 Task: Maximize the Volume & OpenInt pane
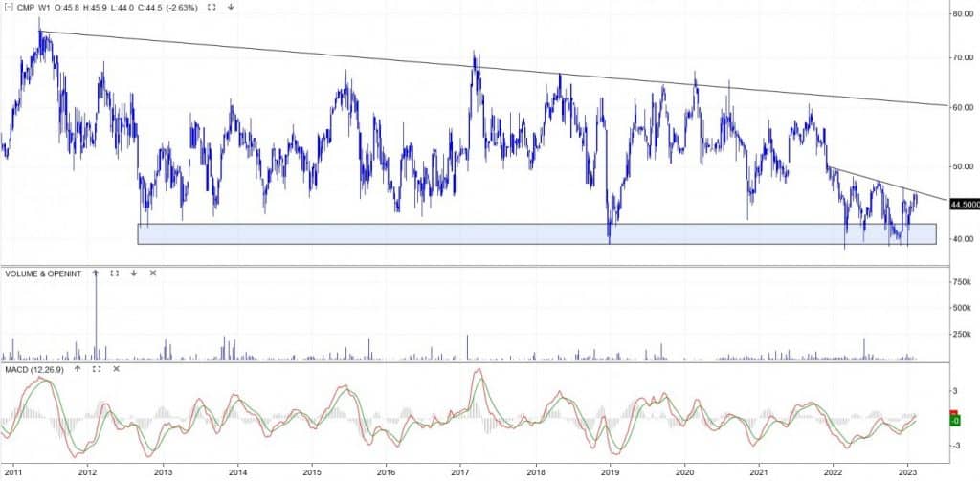point(114,273)
